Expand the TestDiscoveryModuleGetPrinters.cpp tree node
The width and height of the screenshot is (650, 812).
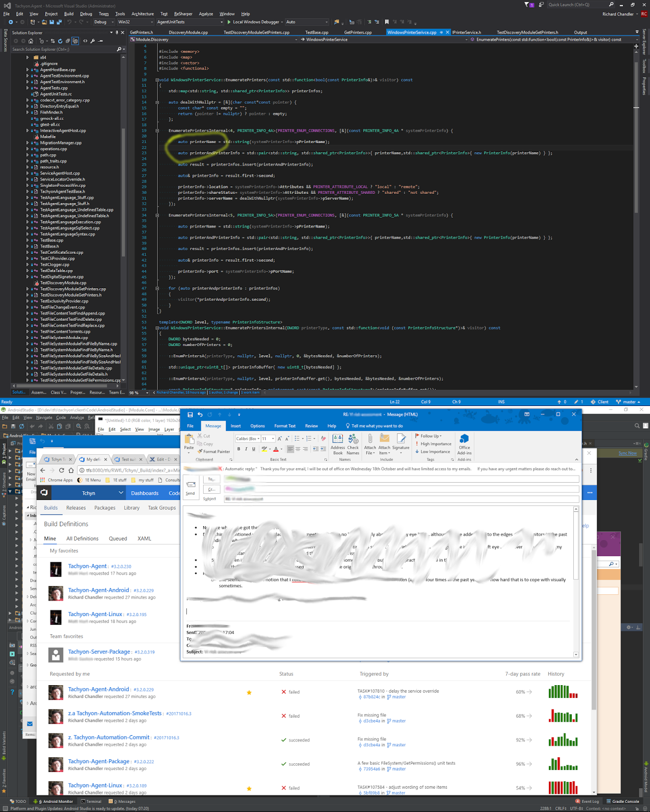(x=27, y=289)
